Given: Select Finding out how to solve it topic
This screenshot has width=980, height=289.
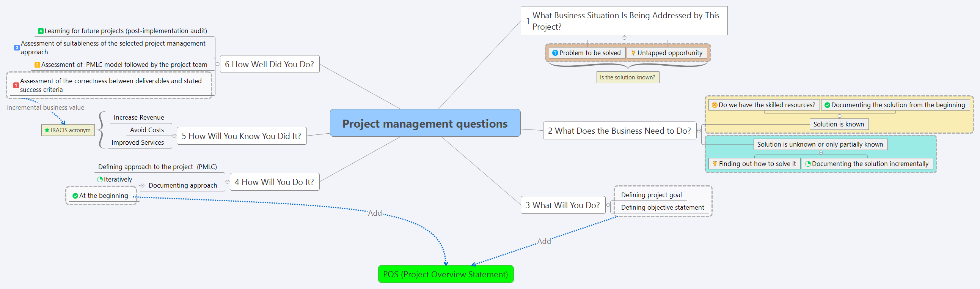Looking at the screenshot, I should [754, 164].
